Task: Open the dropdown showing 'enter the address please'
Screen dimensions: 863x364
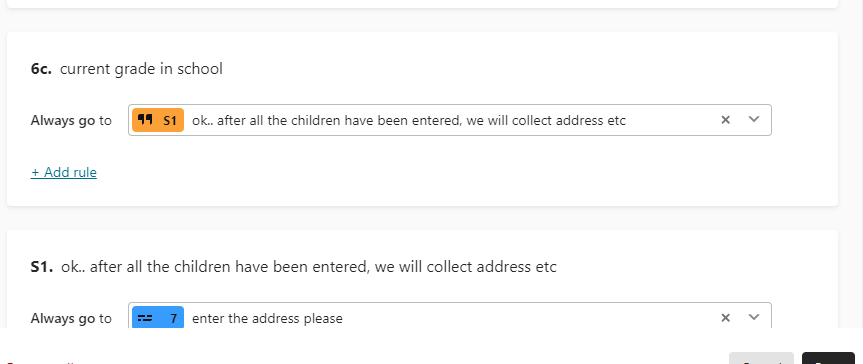Action: click(450, 316)
